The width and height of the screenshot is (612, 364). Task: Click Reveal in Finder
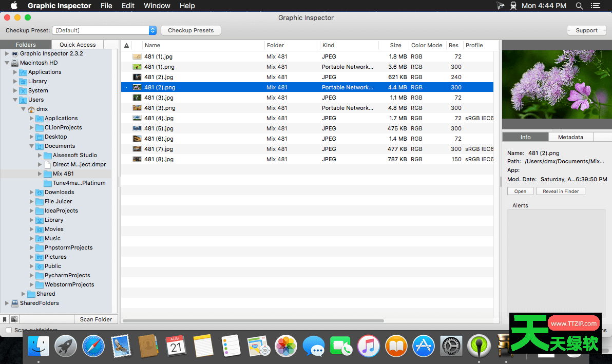561,191
